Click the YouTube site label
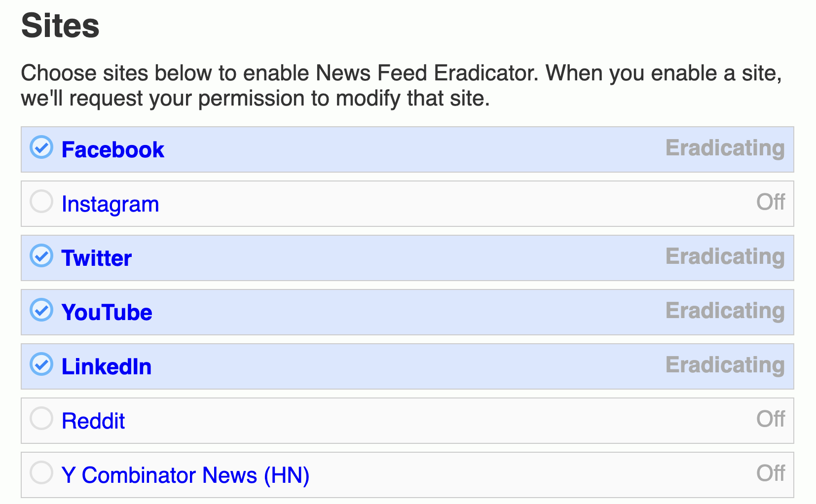 pyautogui.click(x=107, y=312)
